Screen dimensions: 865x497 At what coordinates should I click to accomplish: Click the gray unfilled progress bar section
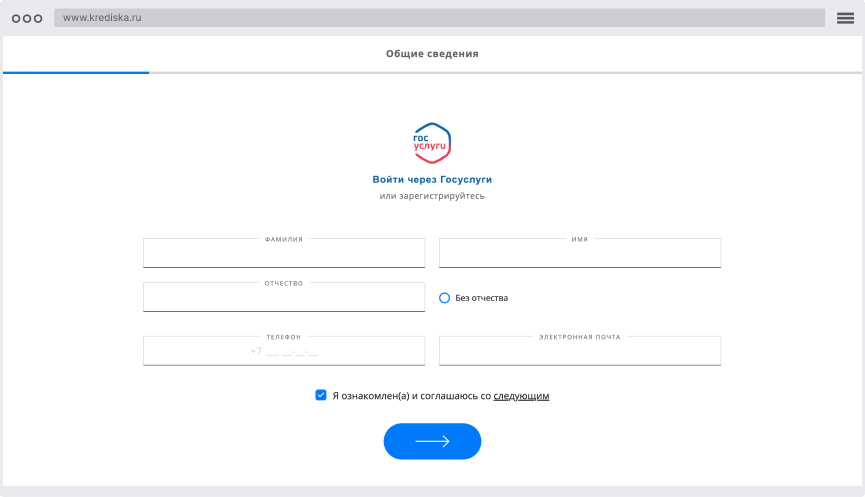tap(500, 73)
